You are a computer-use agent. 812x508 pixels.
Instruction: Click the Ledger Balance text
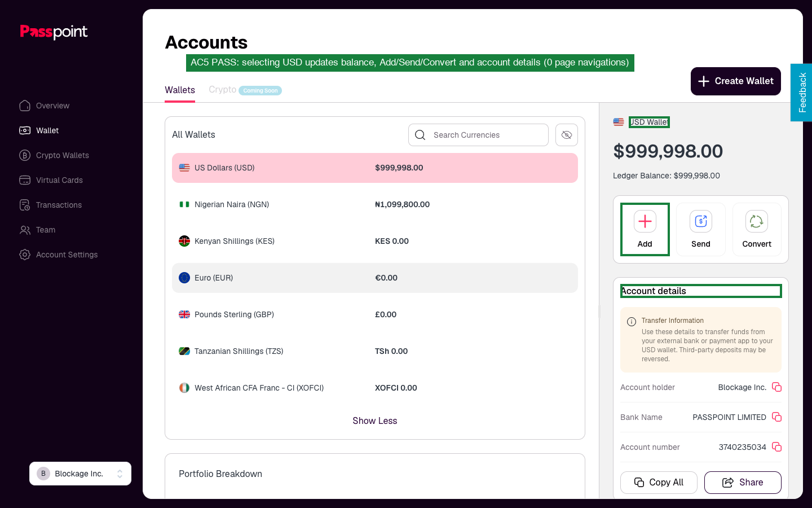click(x=667, y=176)
